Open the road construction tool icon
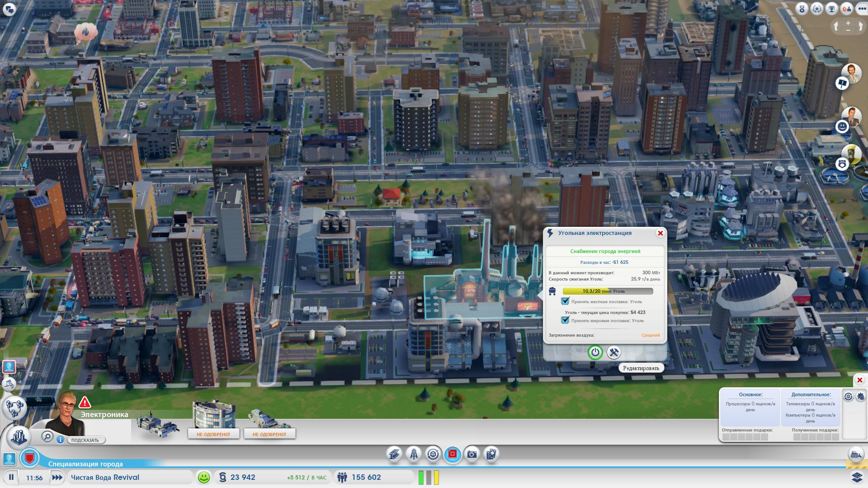The width and height of the screenshot is (868, 488). click(x=9, y=385)
